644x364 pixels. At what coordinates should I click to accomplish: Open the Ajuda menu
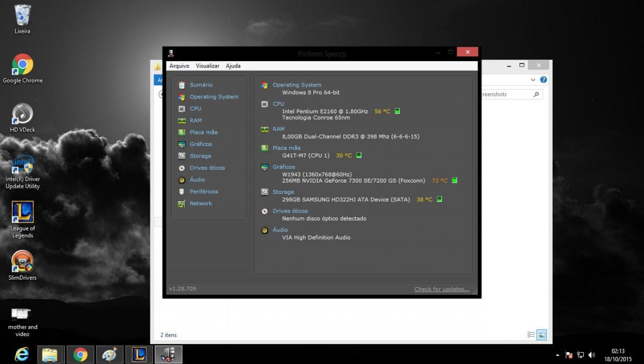pyautogui.click(x=233, y=65)
